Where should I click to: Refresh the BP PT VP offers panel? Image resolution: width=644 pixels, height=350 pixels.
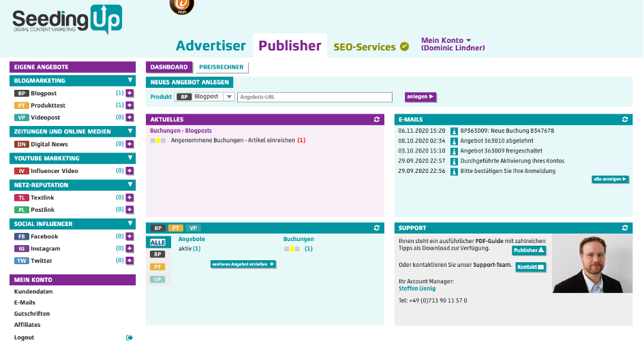point(377,228)
